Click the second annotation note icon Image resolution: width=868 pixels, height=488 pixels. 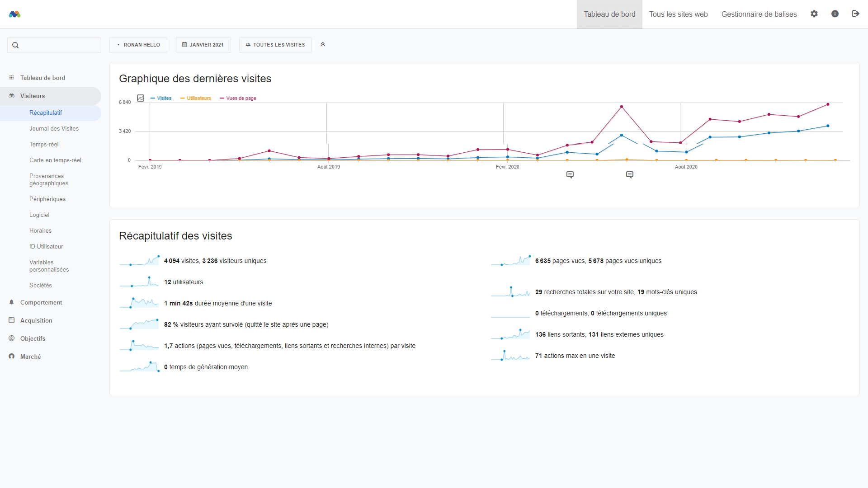tap(630, 175)
